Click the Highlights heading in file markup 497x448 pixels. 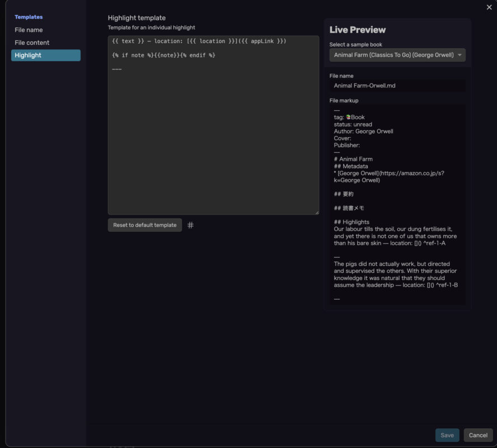pos(351,222)
